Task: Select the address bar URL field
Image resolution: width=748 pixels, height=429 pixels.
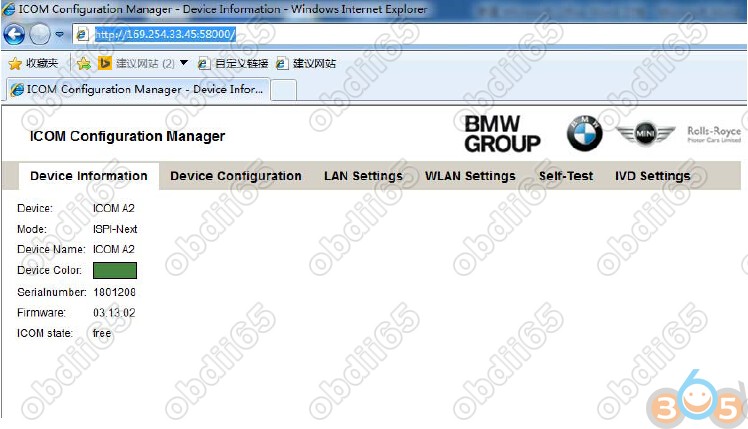Action: [x=410, y=34]
